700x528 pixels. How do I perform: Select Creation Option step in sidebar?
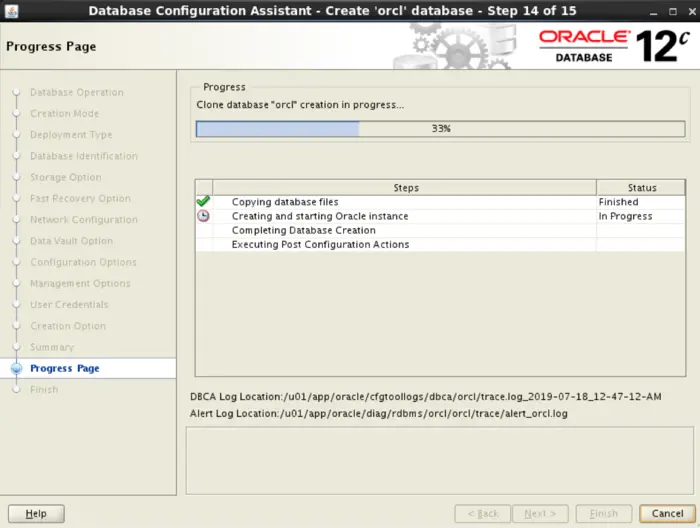click(68, 326)
